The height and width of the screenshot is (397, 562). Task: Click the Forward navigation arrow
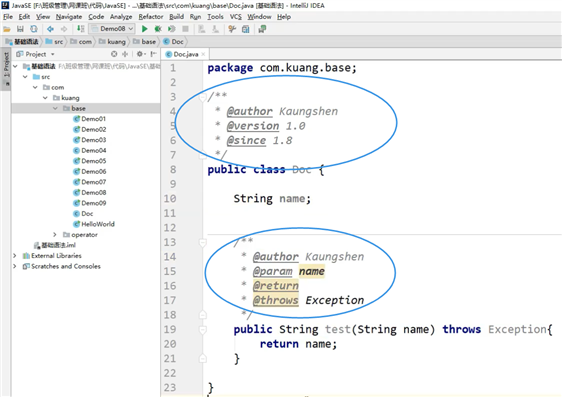[x=64, y=29]
